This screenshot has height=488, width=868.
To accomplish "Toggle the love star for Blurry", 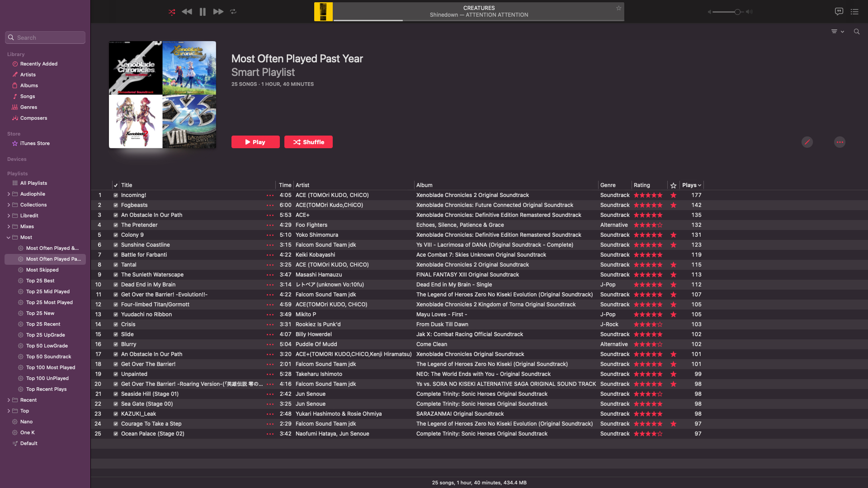I will click(x=673, y=344).
